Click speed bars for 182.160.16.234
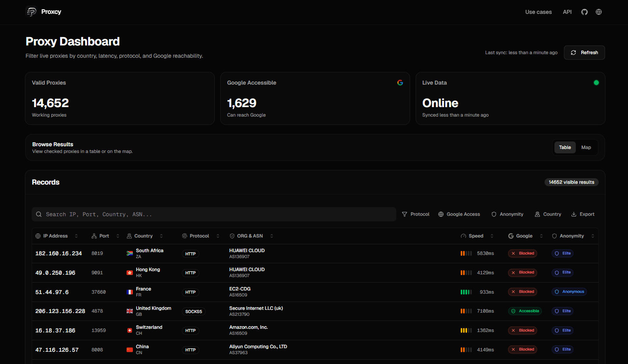628x364 pixels. point(466,253)
